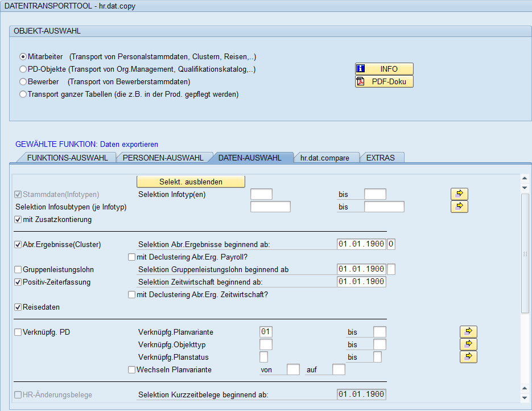Focus Selektion Infosubtypen from field
This screenshot has width=532, height=411.
270,207
